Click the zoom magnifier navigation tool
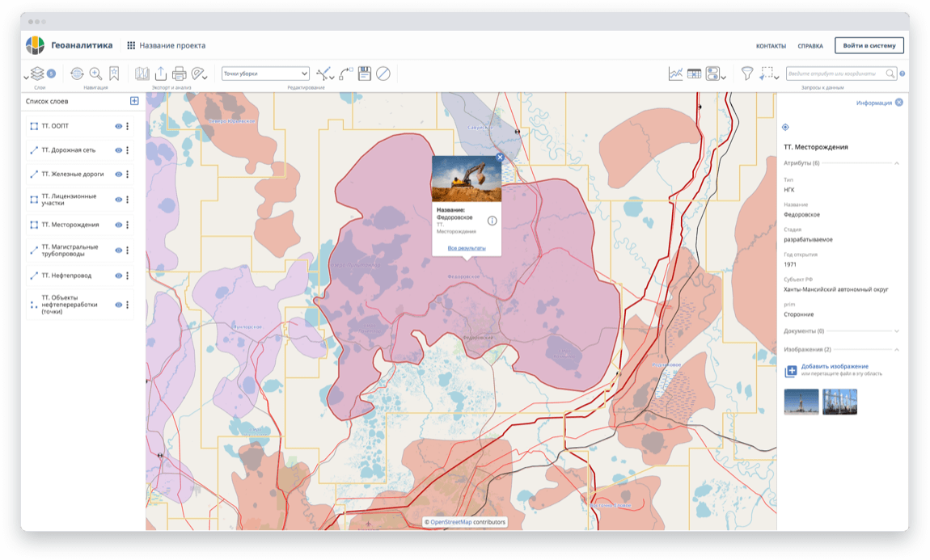 tap(95, 74)
